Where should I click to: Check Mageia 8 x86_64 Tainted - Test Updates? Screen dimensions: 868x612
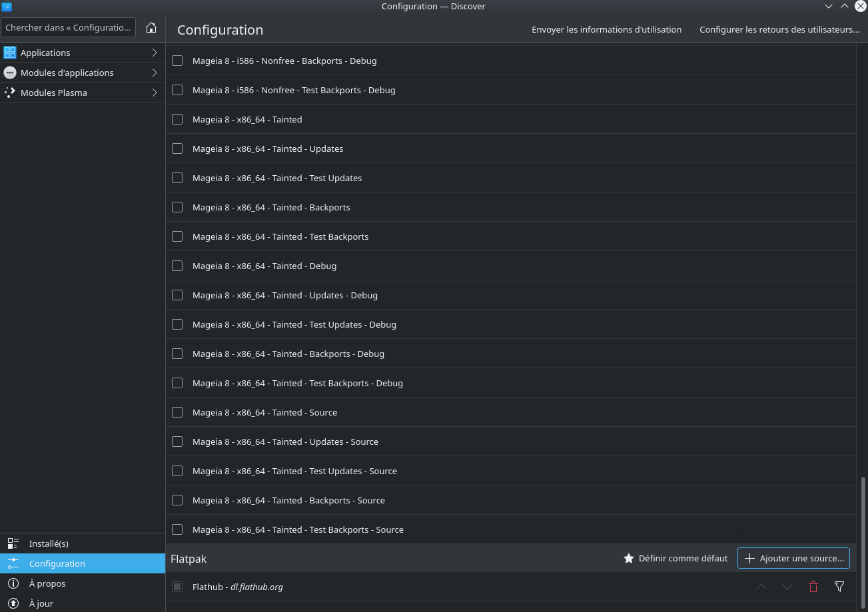[177, 178]
